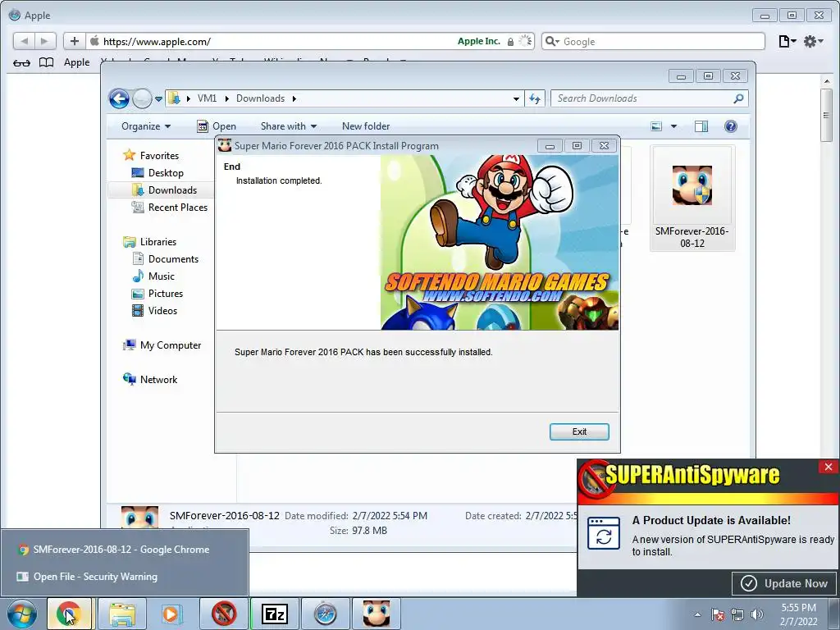Open the Organize menu

[146, 126]
